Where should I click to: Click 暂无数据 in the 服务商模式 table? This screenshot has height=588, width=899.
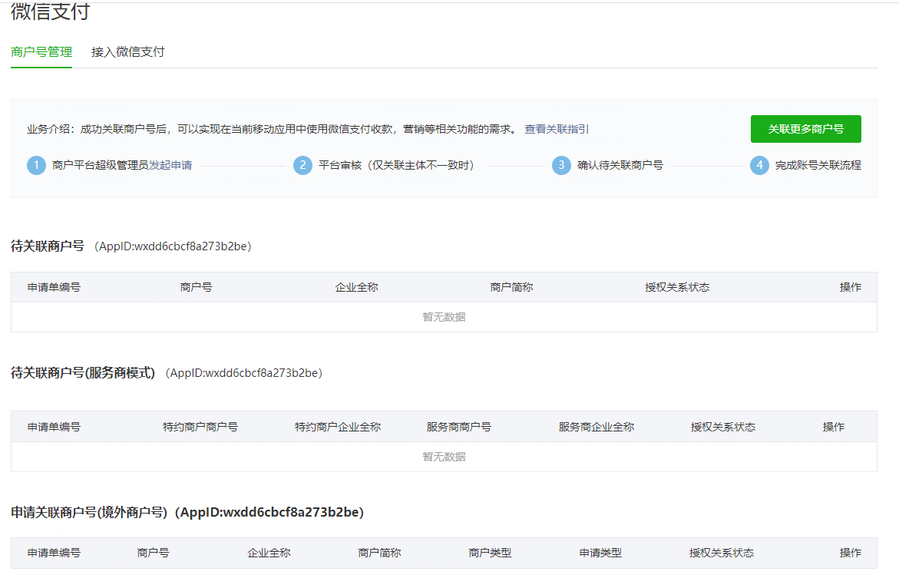tap(444, 457)
